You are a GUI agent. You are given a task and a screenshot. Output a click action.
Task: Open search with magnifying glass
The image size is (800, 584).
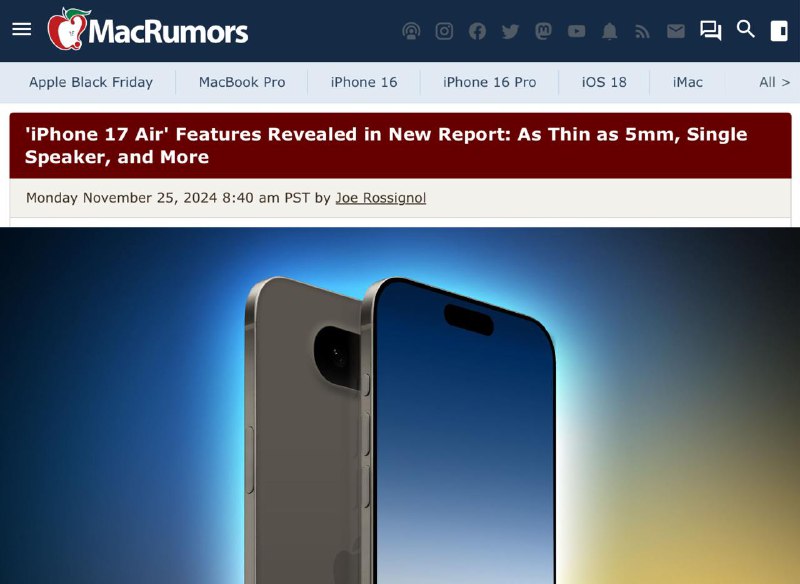coord(745,29)
